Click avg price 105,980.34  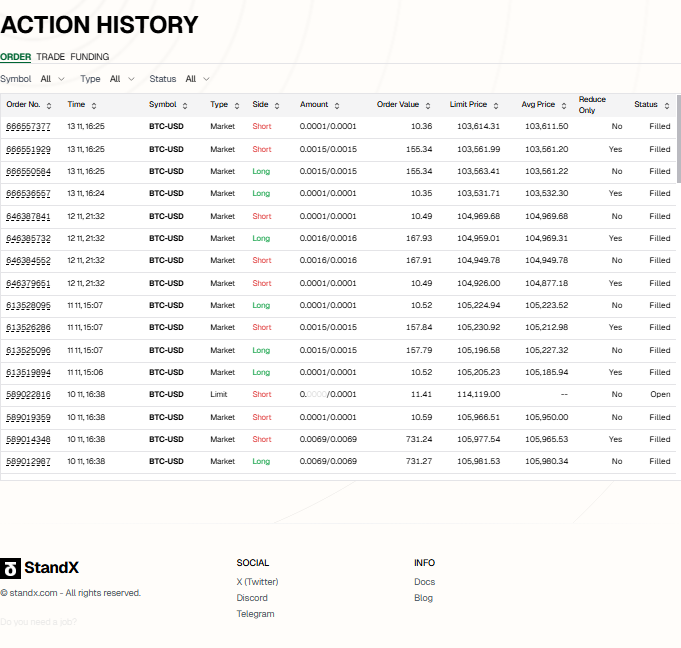[x=546, y=461]
